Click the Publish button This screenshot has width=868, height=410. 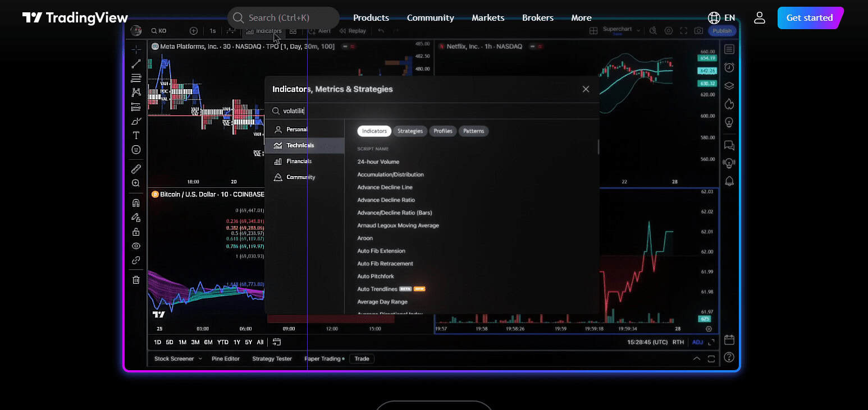tap(722, 31)
